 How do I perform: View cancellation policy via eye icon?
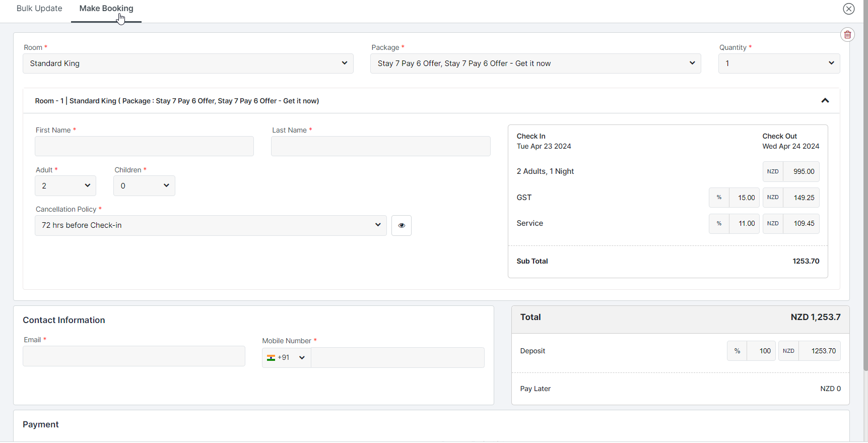401,226
